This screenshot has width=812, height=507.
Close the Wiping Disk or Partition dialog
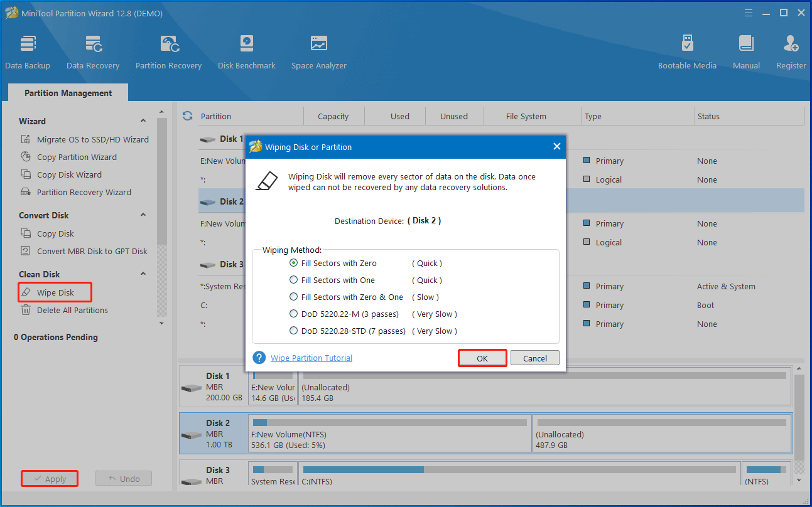click(556, 146)
